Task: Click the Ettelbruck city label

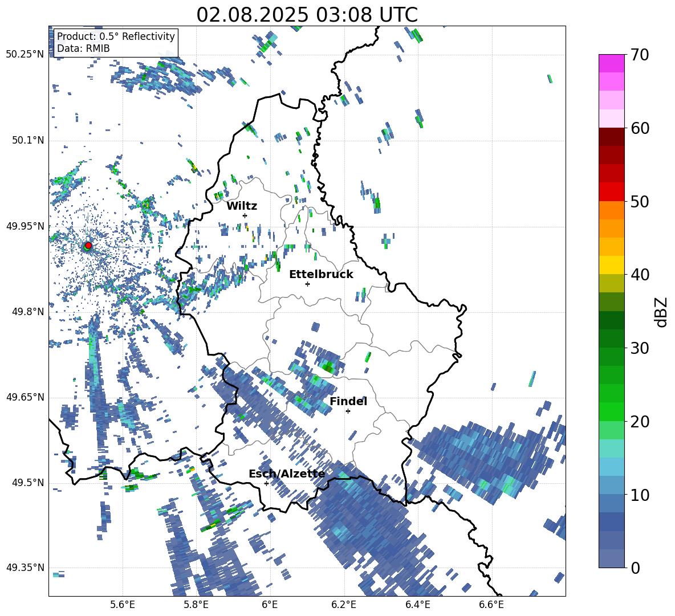Action: point(321,275)
